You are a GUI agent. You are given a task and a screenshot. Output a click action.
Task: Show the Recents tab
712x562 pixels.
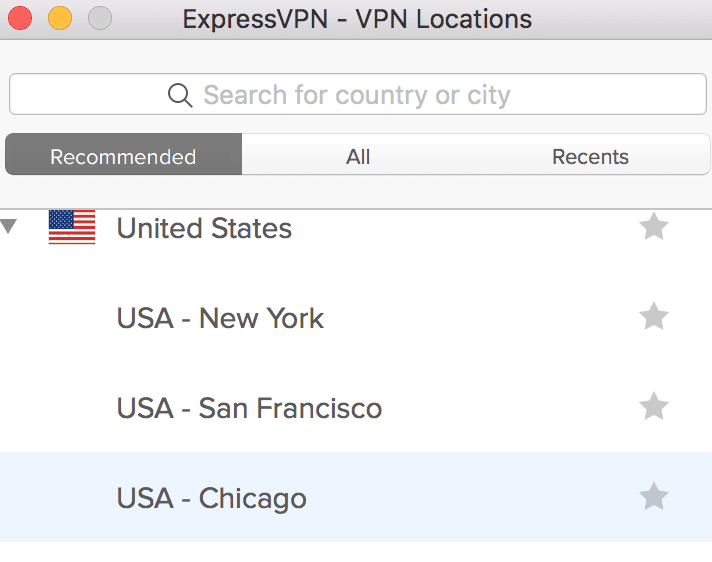(x=590, y=157)
